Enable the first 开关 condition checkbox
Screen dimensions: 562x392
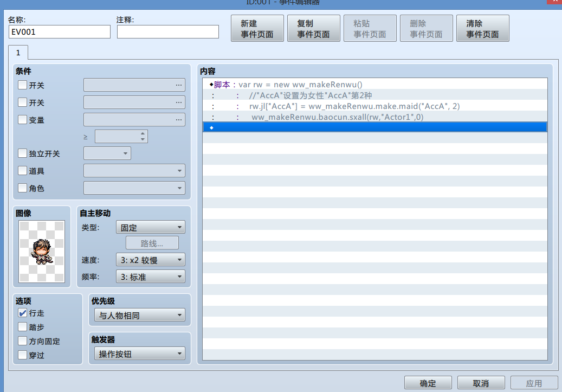[22, 85]
